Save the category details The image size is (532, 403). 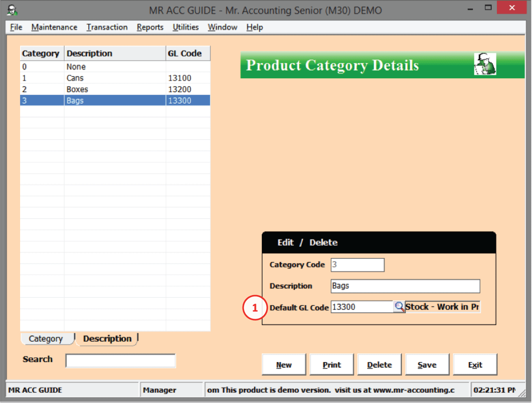pos(427,365)
